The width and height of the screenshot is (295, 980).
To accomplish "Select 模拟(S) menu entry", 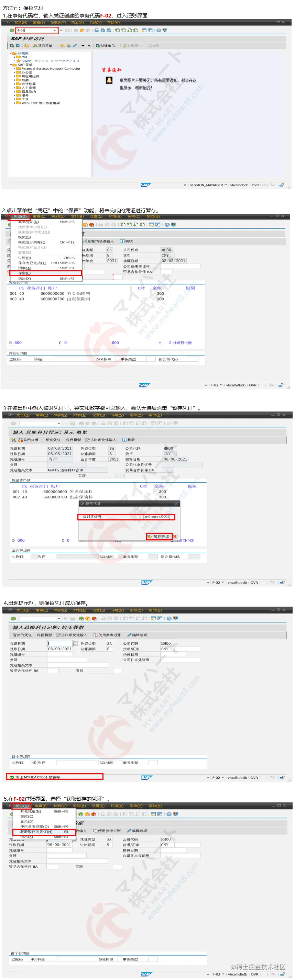I will (x=46, y=237).
